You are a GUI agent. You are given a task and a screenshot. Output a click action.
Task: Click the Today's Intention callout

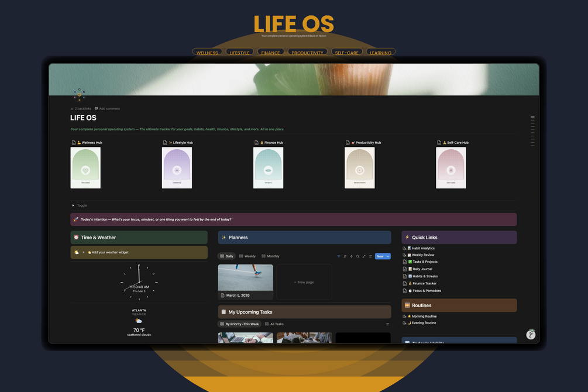[293, 219]
